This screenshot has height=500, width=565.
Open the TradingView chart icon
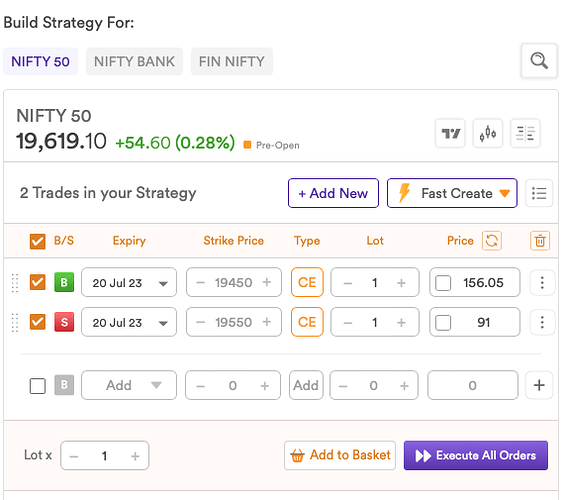(x=450, y=133)
